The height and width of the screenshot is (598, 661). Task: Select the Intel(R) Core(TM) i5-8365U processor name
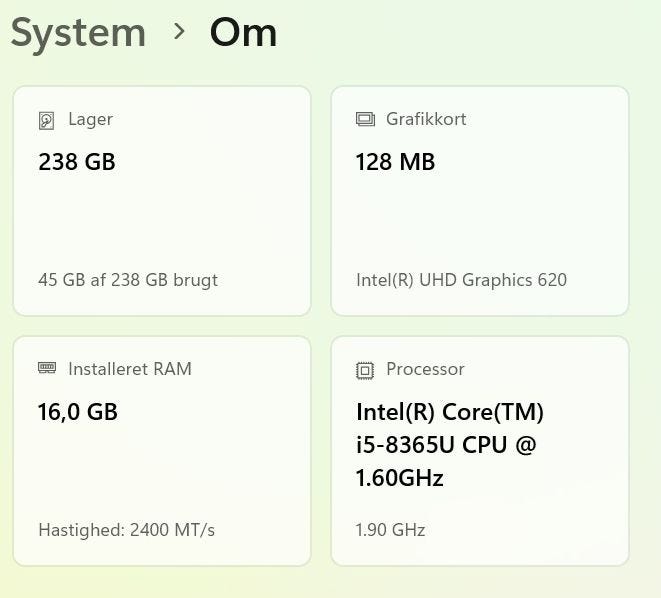pyautogui.click(x=450, y=444)
